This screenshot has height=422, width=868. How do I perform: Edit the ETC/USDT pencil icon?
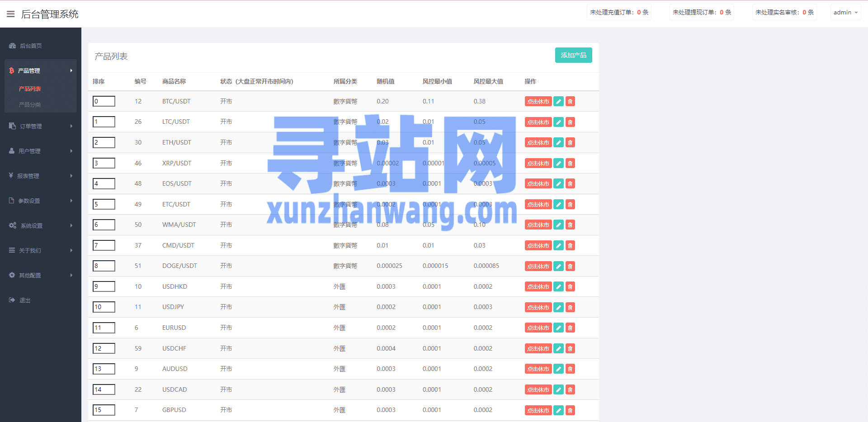(x=559, y=205)
